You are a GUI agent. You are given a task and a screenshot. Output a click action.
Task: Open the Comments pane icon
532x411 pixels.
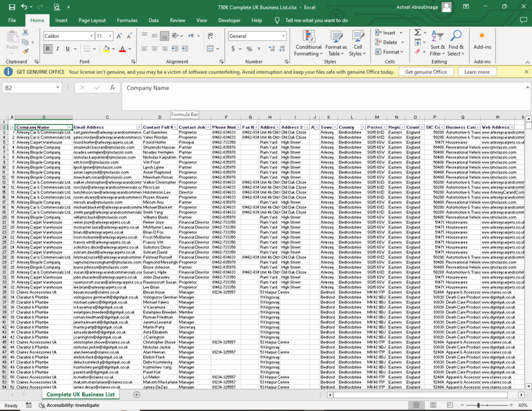click(524, 20)
